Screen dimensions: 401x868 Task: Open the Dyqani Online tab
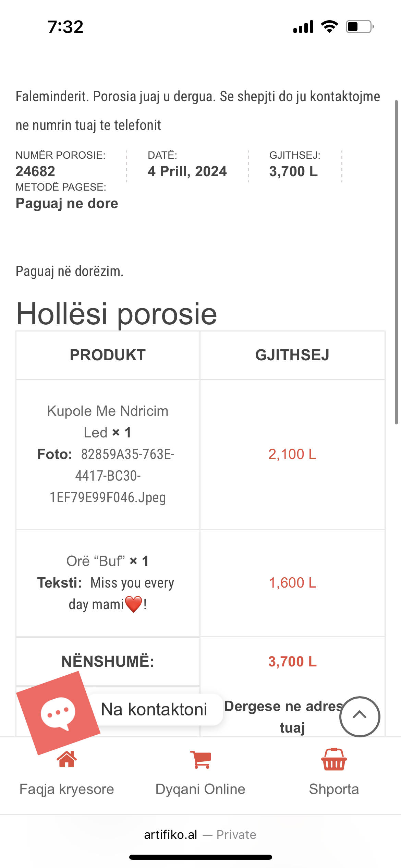coord(200,789)
